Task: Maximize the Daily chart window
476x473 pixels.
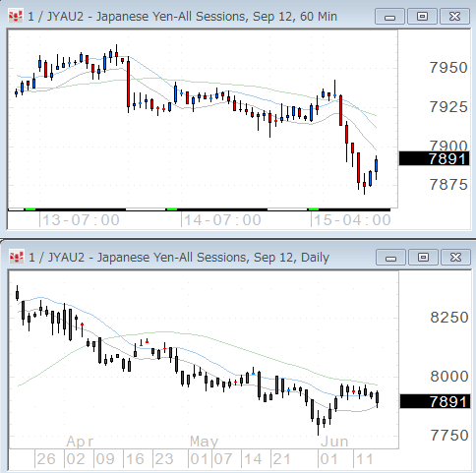Action: point(423,258)
